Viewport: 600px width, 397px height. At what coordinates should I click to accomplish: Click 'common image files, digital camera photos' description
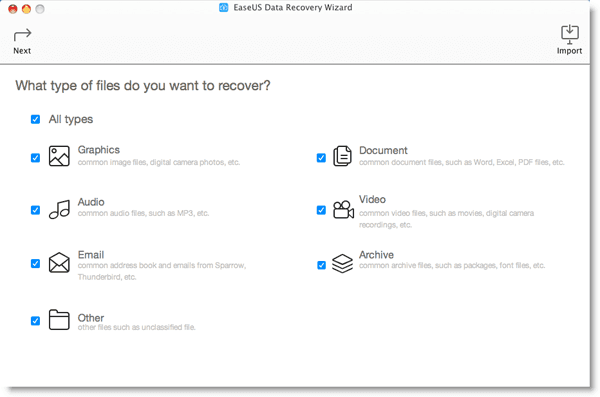(x=159, y=162)
